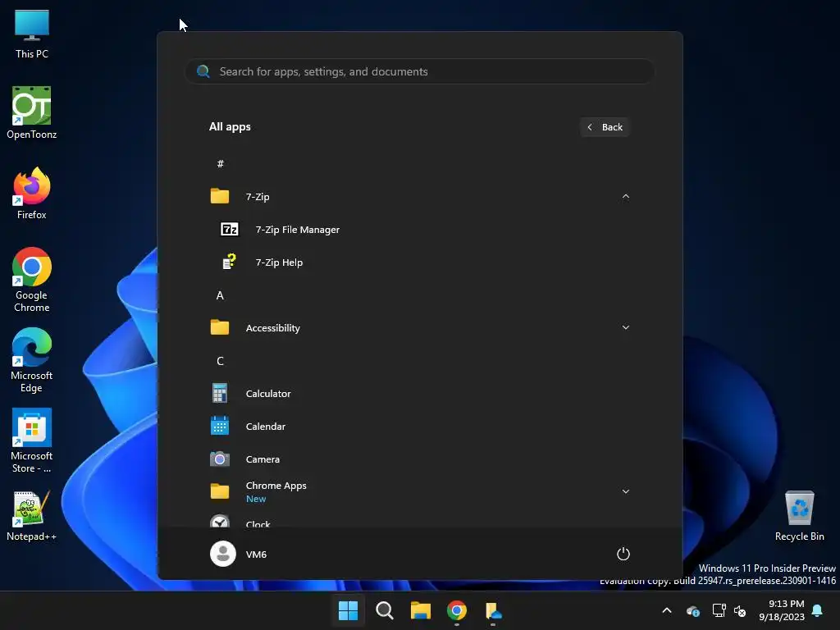Image resolution: width=840 pixels, height=630 pixels.
Task: Click the Windows Start button on taskbar
Action: [x=348, y=610]
